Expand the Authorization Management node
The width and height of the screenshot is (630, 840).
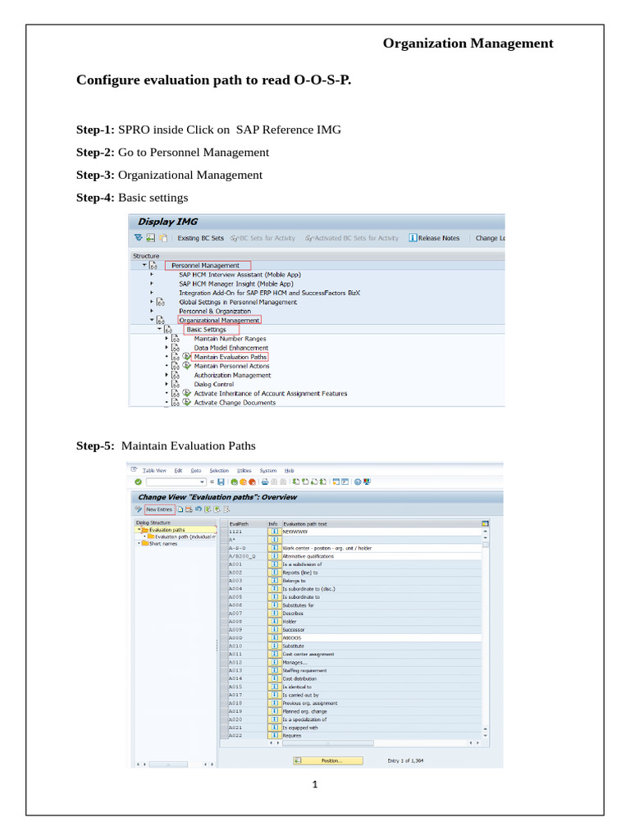(x=167, y=374)
